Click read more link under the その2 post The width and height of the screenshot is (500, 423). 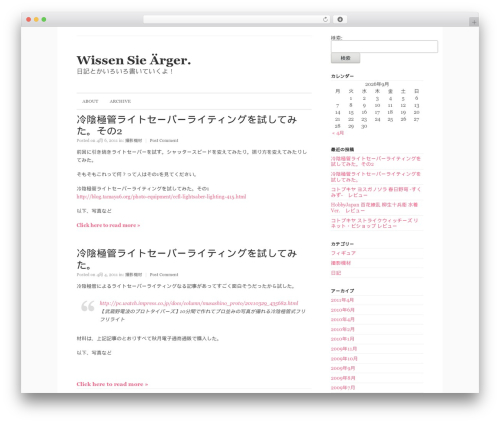pyautogui.click(x=108, y=225)
